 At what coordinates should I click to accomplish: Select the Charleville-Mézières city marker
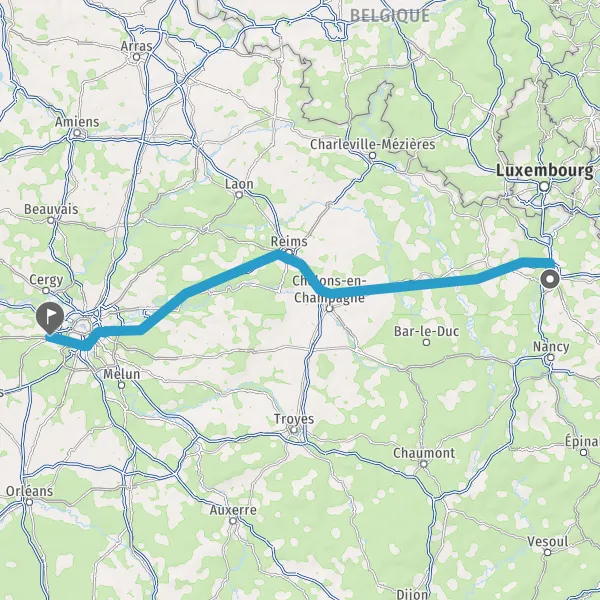[373, 156]
